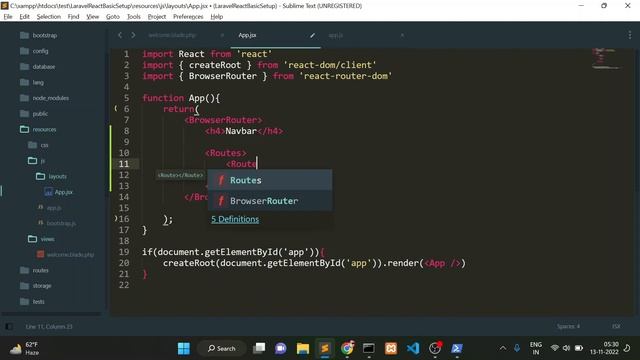The width and height of the screenshot is (640, 360).
Task: Collapse the views folder
Action: [41, 239]
